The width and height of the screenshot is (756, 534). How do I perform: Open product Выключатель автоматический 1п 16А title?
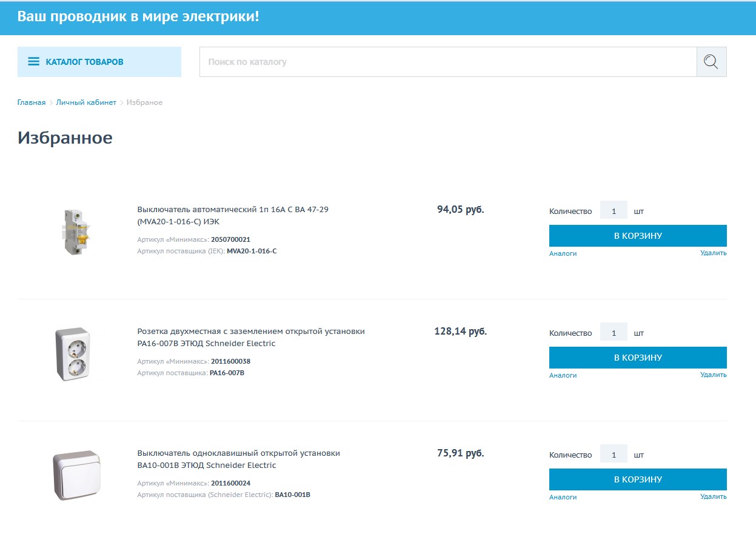point(233,215)
